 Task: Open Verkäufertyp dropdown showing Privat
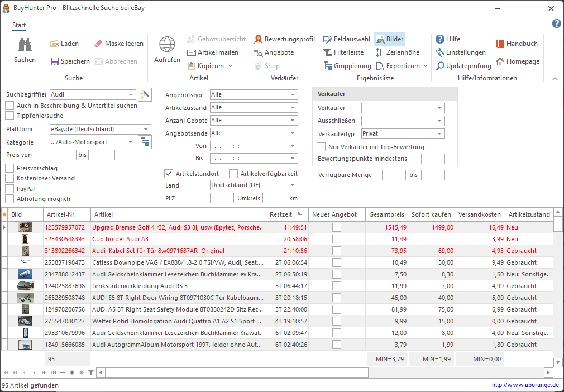pos(439,134)
